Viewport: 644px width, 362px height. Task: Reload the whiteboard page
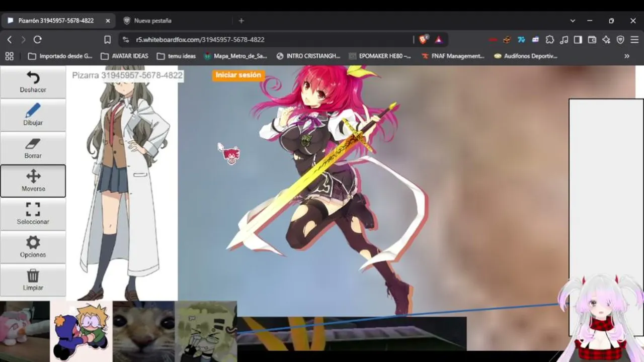37,40
